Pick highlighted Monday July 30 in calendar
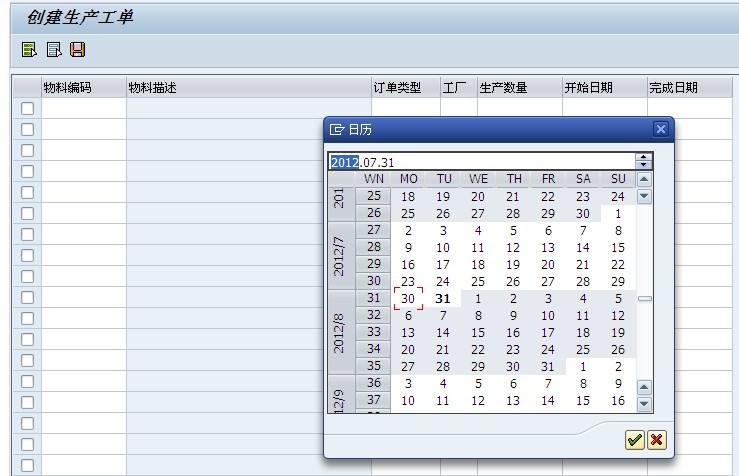 click(408, 298)
